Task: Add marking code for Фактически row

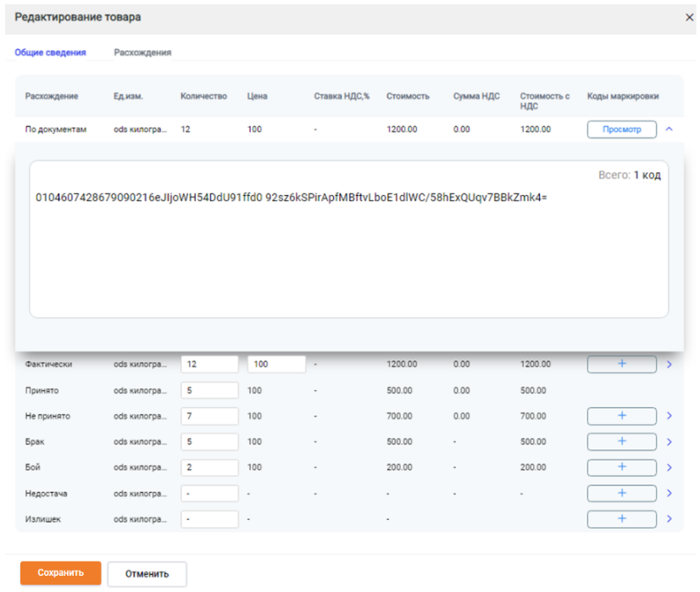Action: pos(621,364)
